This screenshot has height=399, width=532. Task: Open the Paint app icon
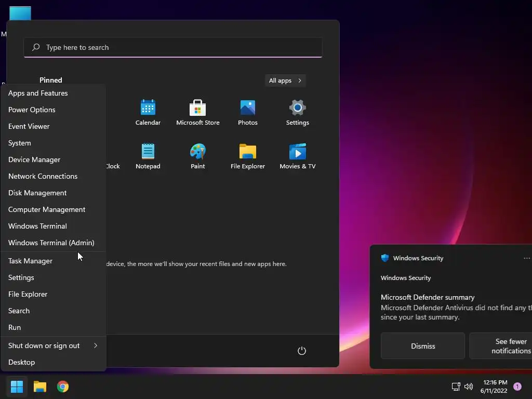pos(198,151)
